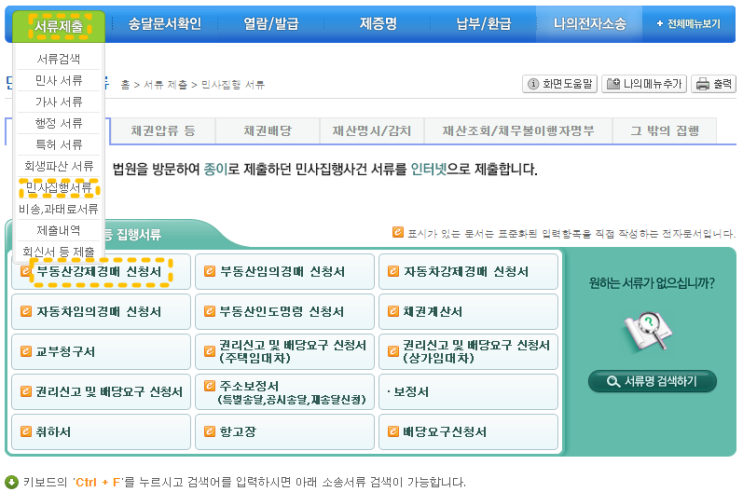Click the 민사집행 서류 breadcrumb text
Screen dimensions: 743x492
(233, 85)
